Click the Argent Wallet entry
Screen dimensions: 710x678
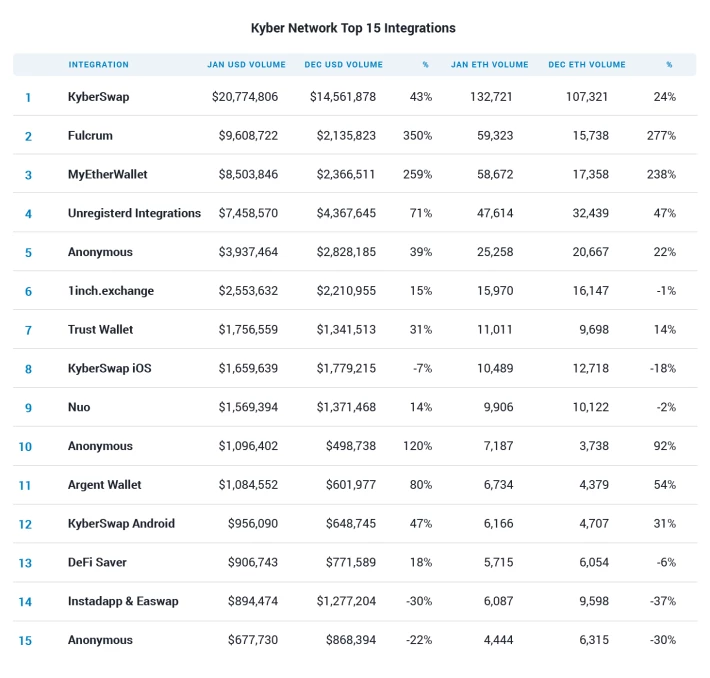pos(105,485)
